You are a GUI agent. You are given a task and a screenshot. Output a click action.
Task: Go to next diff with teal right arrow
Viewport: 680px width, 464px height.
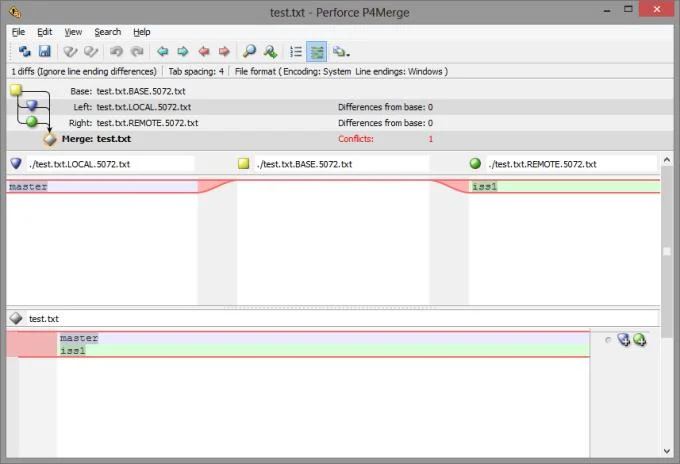coord(183,52)
